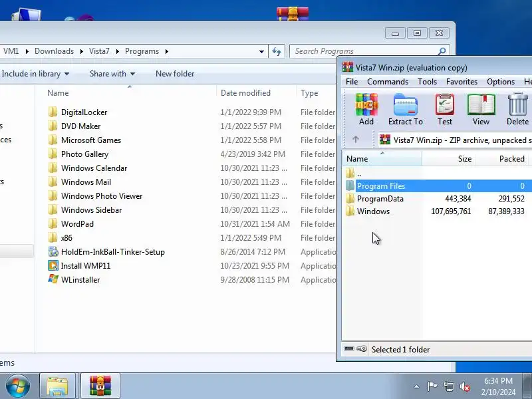
Task: Click Downloads in the breadcrumb path
Action: (x=54, y=51)
